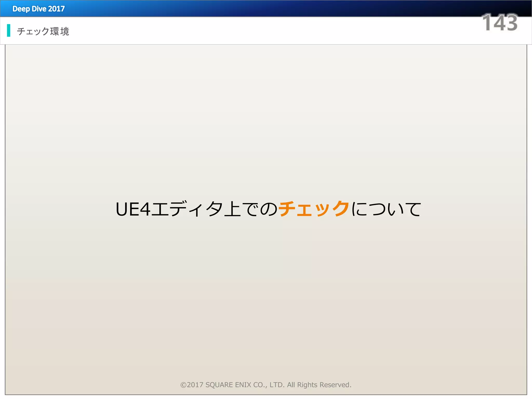Click the Square Enix copyright footer

[266, 385]
